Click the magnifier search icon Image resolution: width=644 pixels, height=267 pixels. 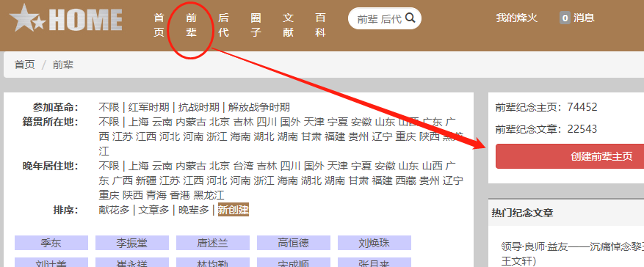tap(410, 18)
